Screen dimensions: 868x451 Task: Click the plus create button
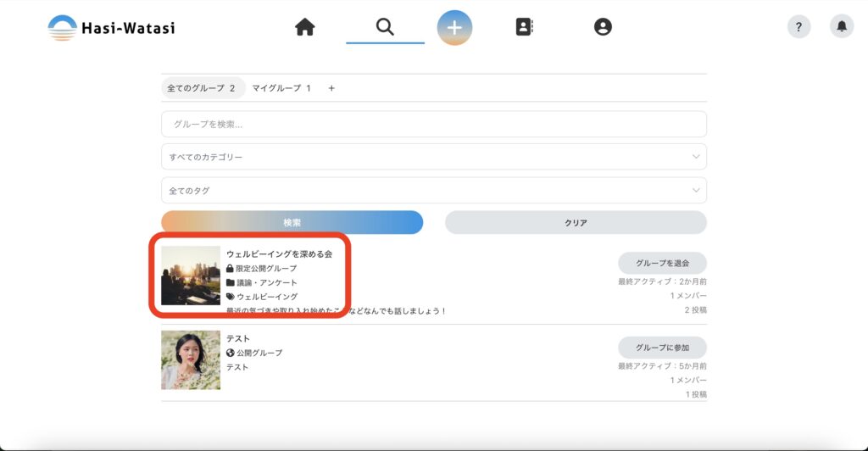pos(454,27)
